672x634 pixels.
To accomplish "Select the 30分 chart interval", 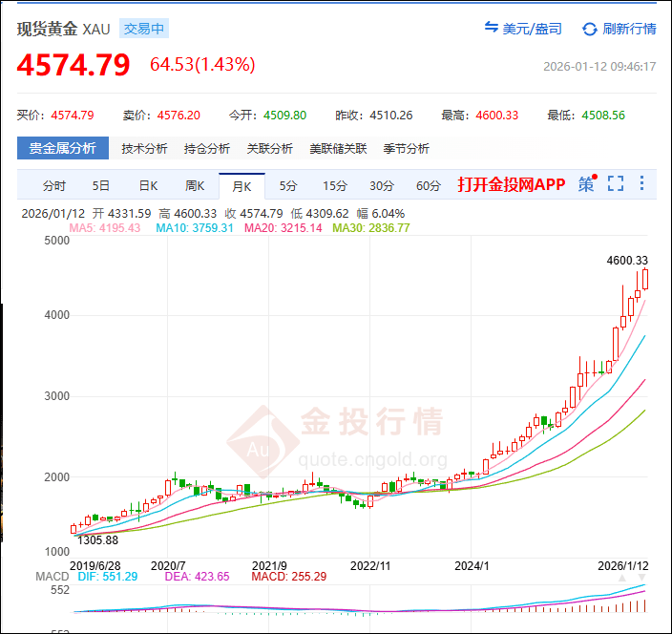I will (x=382, y=185).
